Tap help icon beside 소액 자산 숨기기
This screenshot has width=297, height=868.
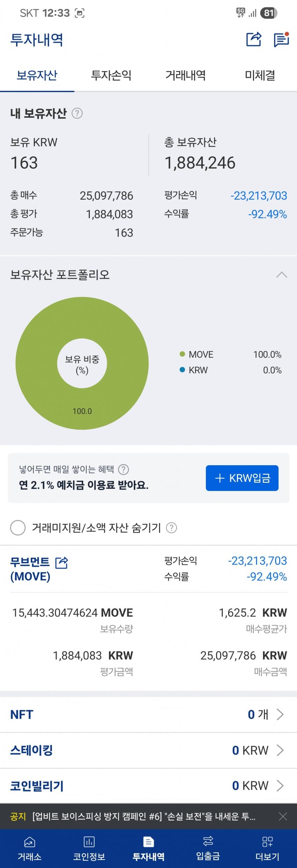(x=171, y=528)
